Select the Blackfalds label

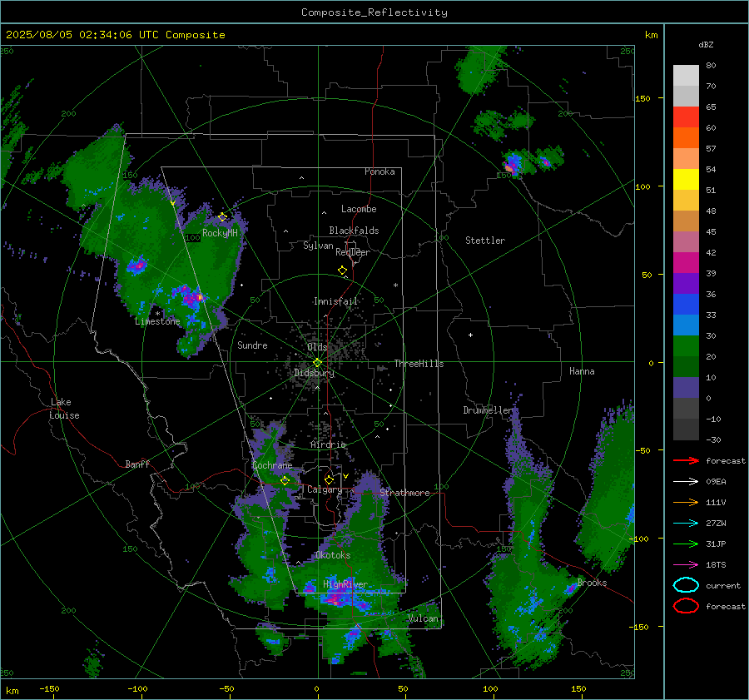(x=354, y=231)
